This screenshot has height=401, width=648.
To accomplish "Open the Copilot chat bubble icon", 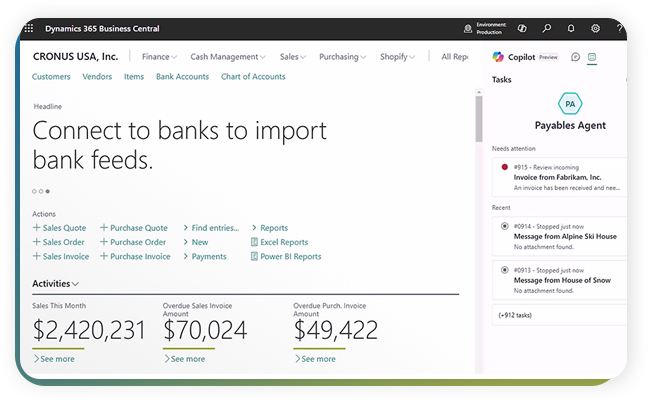I will click(x=575, y=57).
